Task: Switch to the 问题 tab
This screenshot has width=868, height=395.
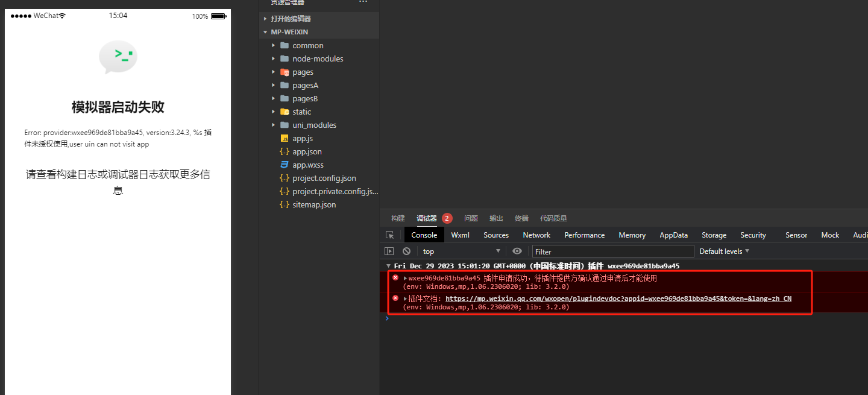Action: 471,218
